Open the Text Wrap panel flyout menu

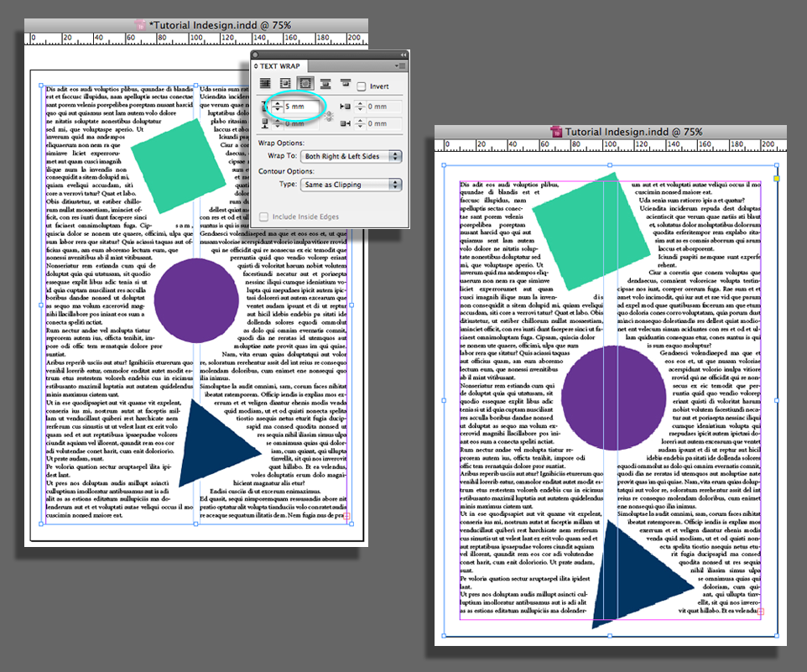coord(400,65)
